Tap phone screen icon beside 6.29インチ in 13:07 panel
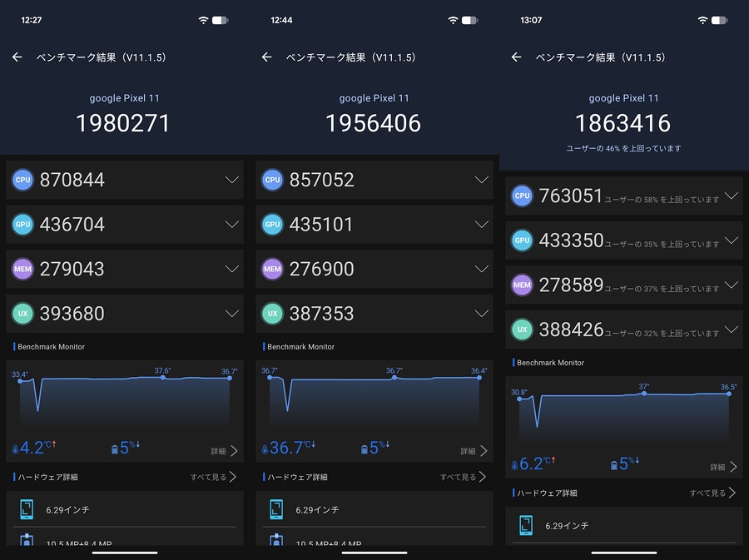This screenshot has height=560, width=749. [526, 525]
